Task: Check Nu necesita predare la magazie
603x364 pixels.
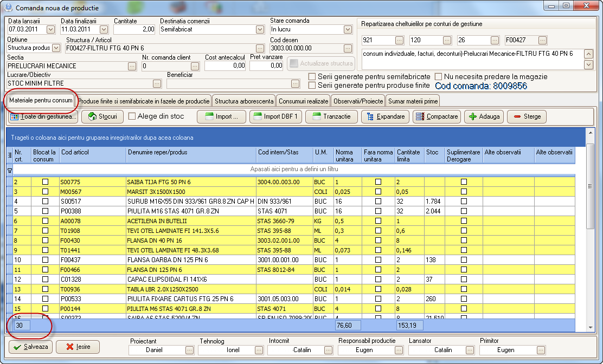Action: pyautogui.click(x=438, y=77)
